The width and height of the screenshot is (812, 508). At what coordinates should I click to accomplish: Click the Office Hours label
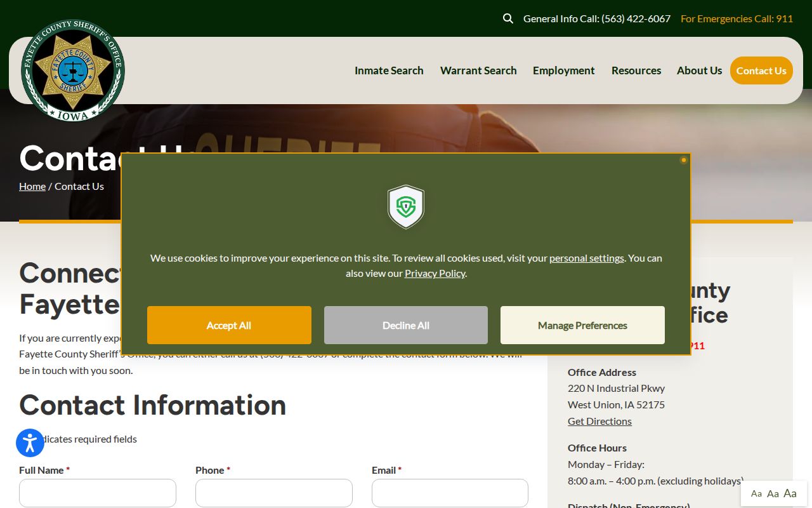(x=597, y=448)
